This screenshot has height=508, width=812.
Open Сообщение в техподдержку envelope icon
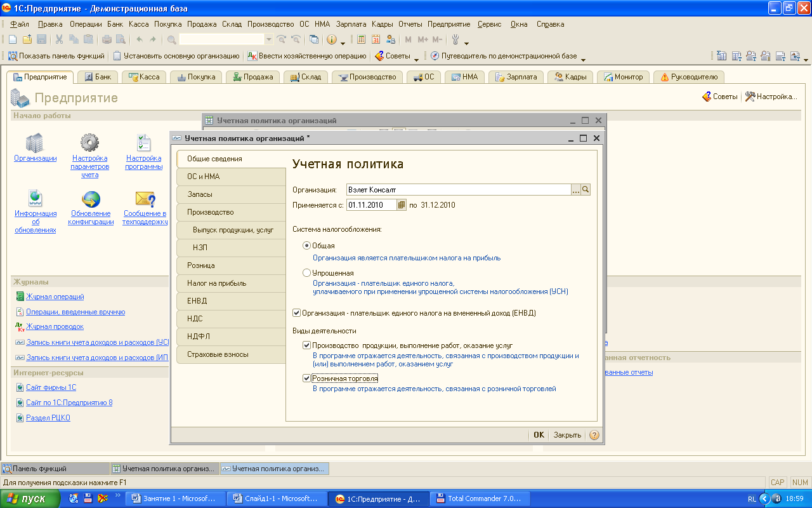(x=145, y=199)
